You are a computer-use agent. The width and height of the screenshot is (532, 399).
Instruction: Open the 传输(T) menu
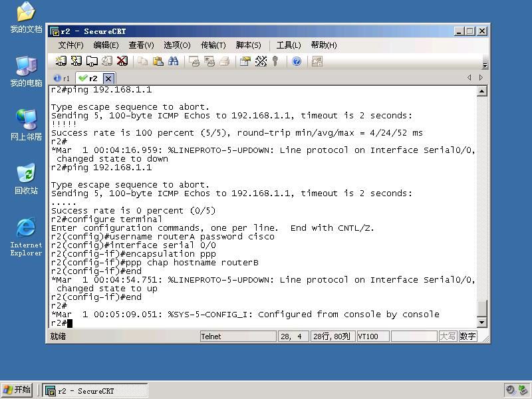click(x=213, y=45)
